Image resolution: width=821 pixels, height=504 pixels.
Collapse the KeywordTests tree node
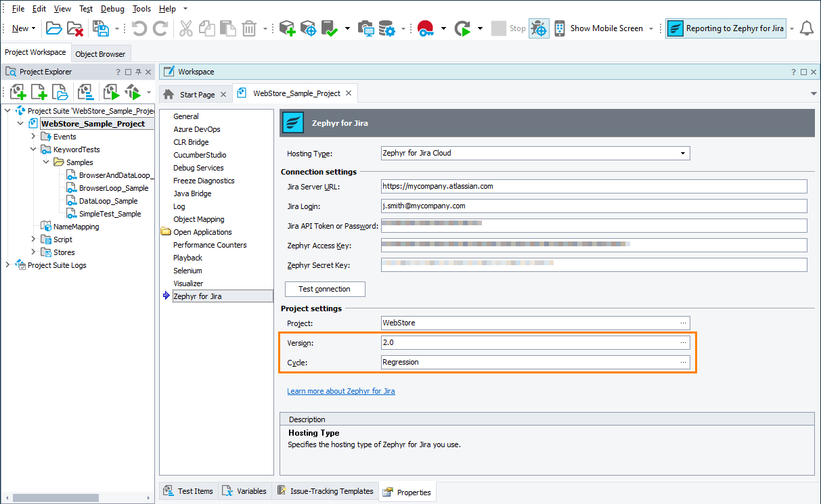point(33,150)
